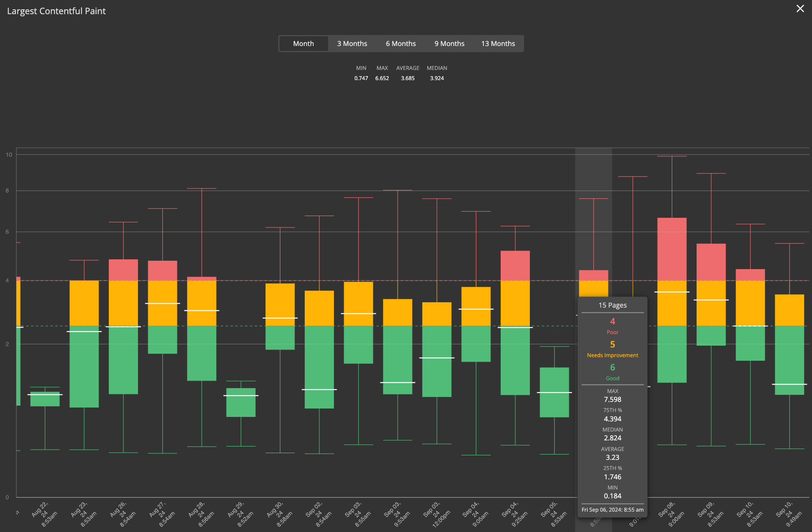Image resolution: width=812 pixels, height=532 pixels.
Task: Keep the Month view selected
Action: pyautogui.click(x=303, y=43)
